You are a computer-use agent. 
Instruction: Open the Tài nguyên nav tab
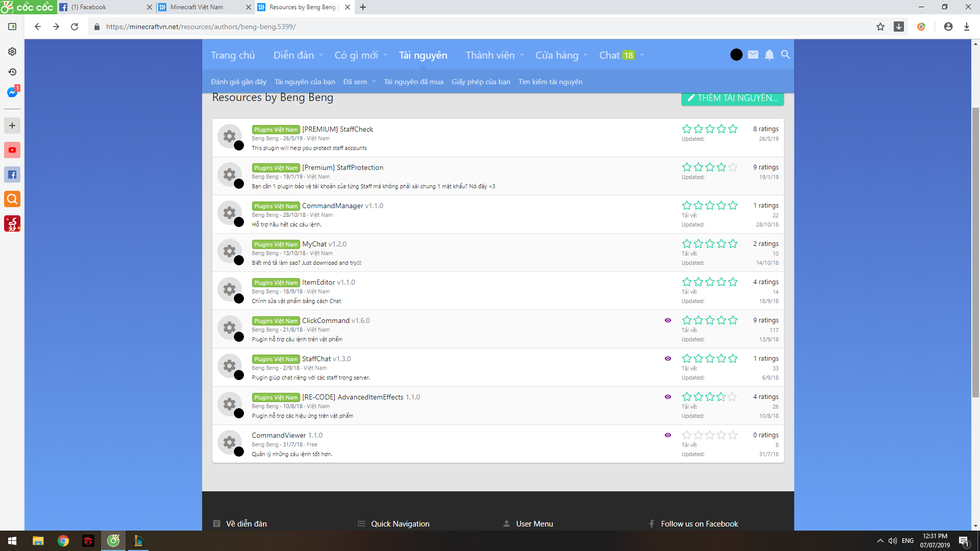[423, 55]
